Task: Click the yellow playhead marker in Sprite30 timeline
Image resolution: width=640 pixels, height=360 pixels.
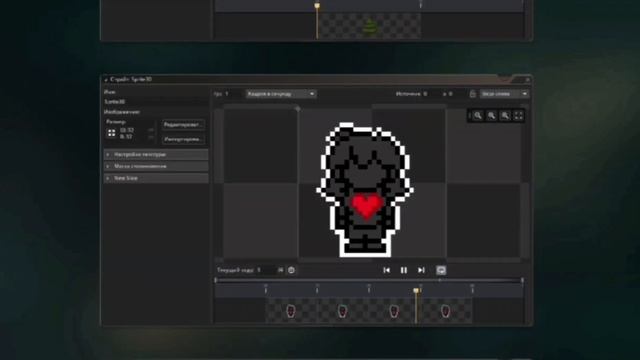Action: coord(416,291)
